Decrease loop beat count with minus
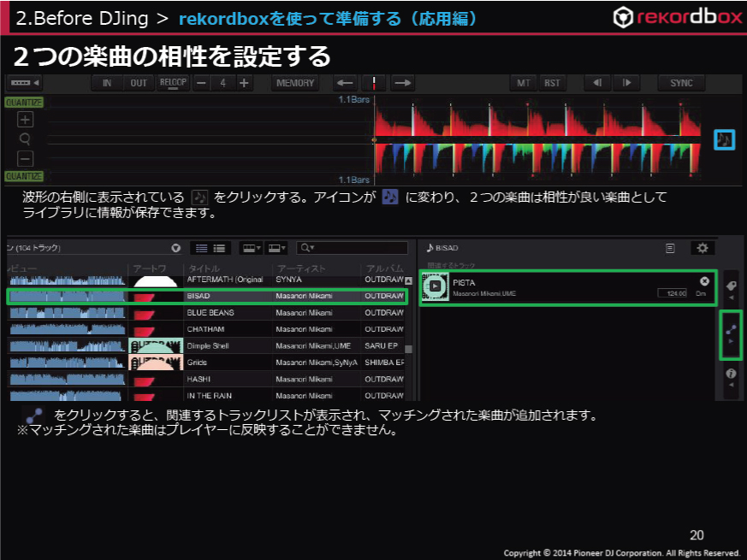The width and height of the screenshot is (747, 560). pos(201,83)
